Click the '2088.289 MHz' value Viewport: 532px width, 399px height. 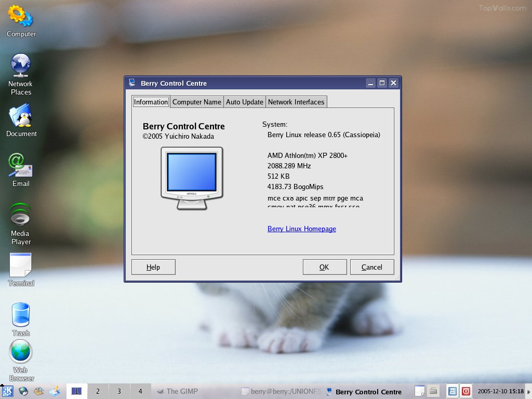(289, 166)
